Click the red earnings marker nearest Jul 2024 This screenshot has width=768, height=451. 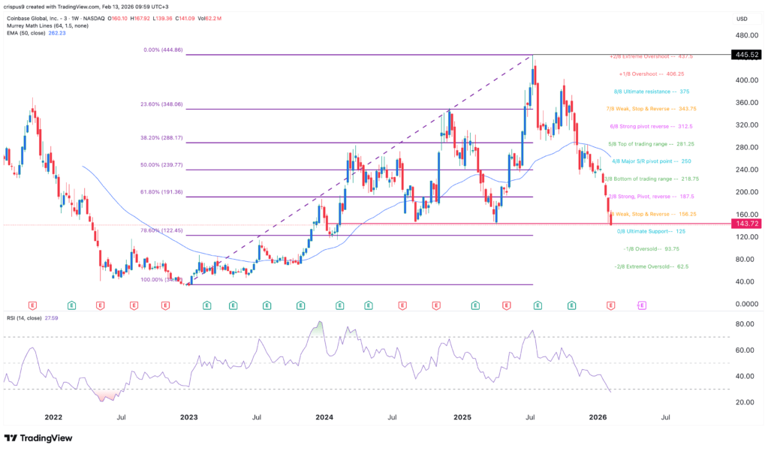coord(402,306)
